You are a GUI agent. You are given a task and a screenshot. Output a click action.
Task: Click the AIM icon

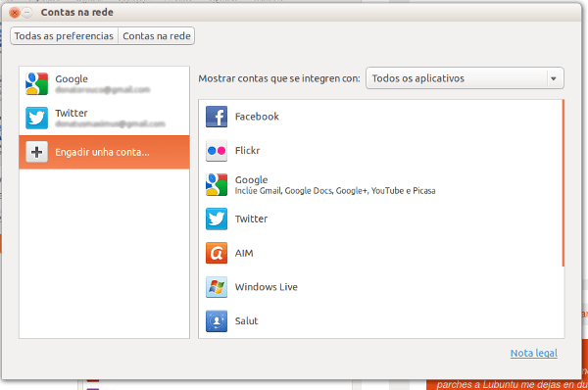[217, 253]
